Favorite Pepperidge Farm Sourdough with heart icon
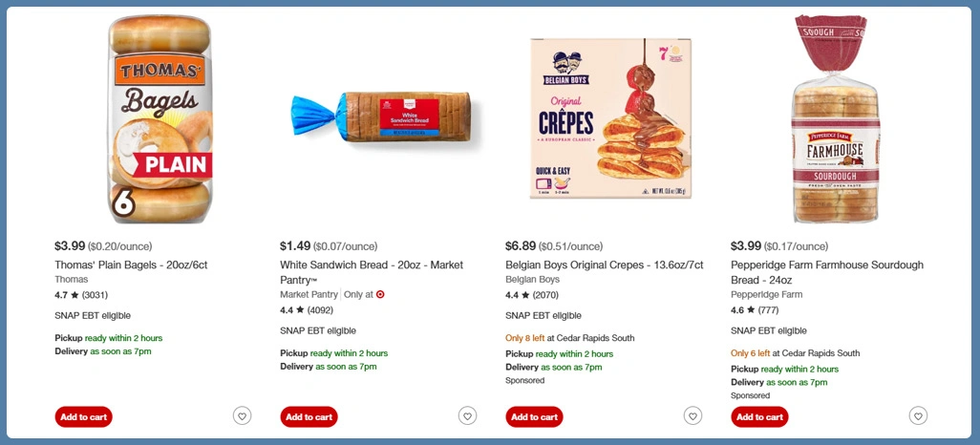The width and height of the screenshot is (980, 445). pyautogui.click(x=918, y=416)
